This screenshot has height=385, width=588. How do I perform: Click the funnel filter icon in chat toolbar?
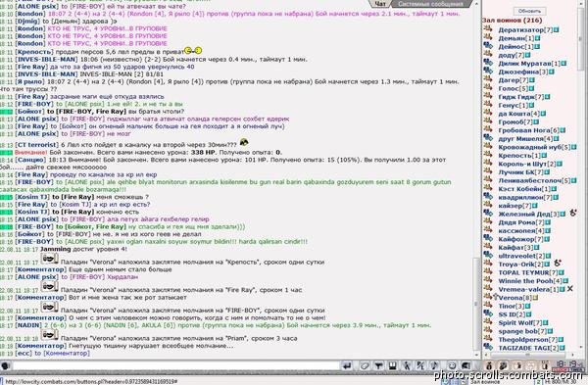tap(378, 365)
